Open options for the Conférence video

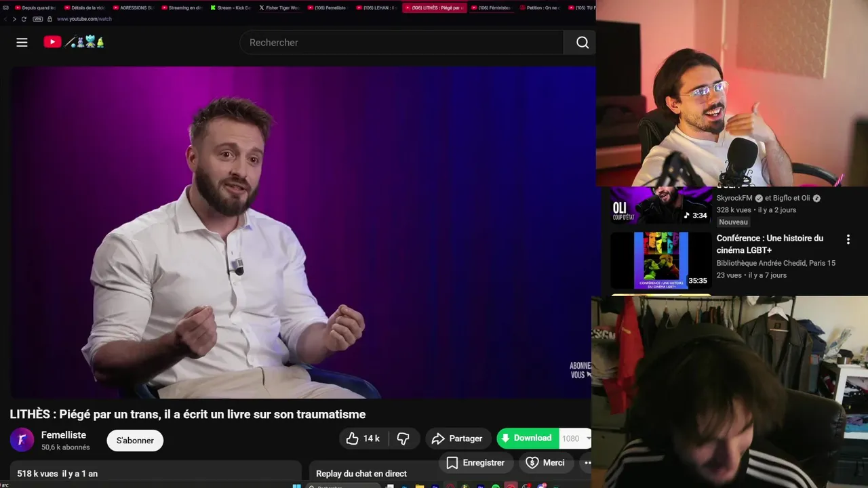tap(848, 239)
